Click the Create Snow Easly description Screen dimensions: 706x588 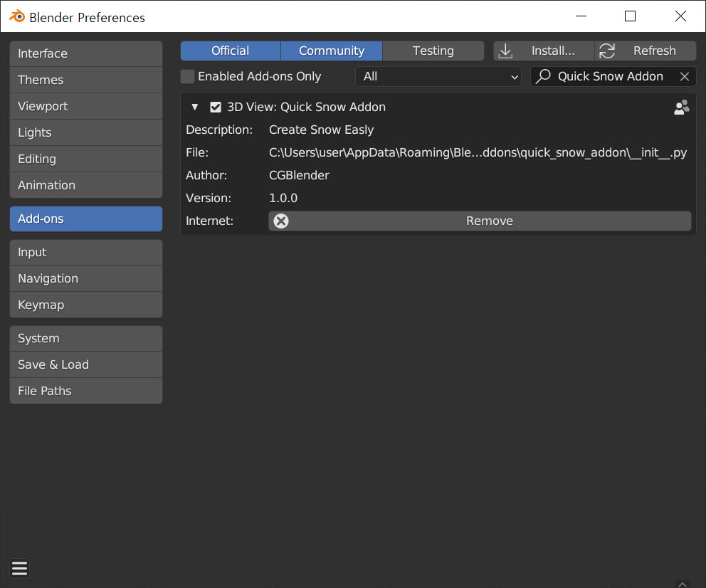pyautogui.click(x=321, y=130)
